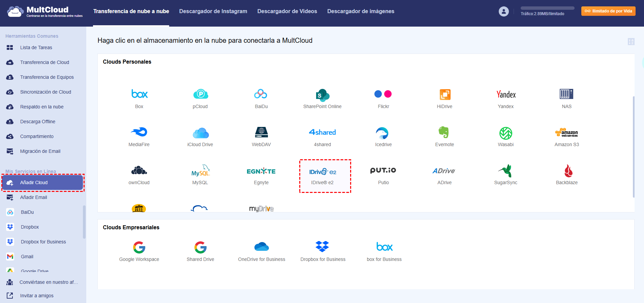This screenshot has height=303, width=644.
Task: Open the Wasabi storage icon
Action: 505,133
